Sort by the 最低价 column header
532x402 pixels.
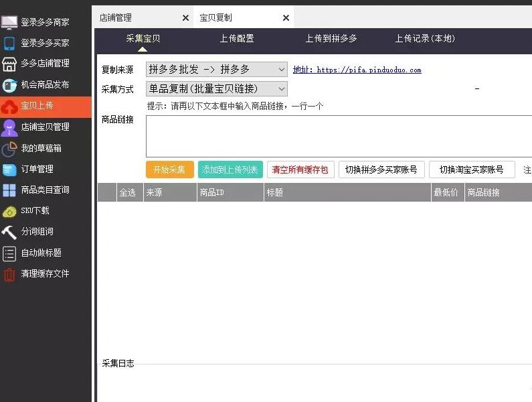pos(448,193)
